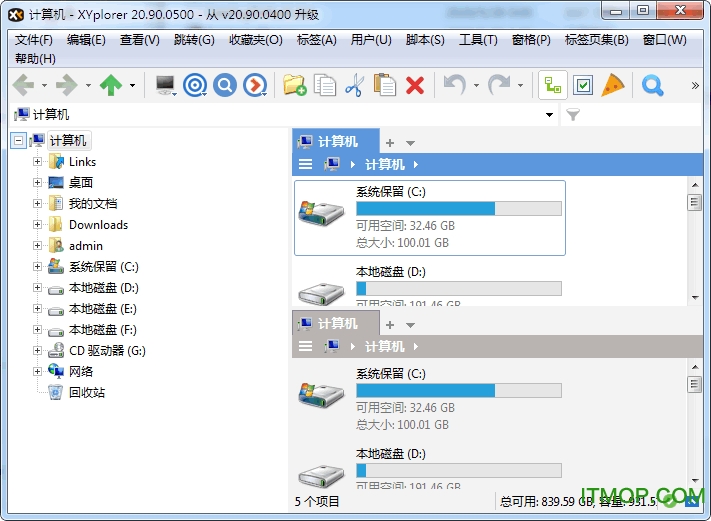Click 计算机 in upper breadcrumb bar
Screen dimensions: 711x521
coord(385,164)
